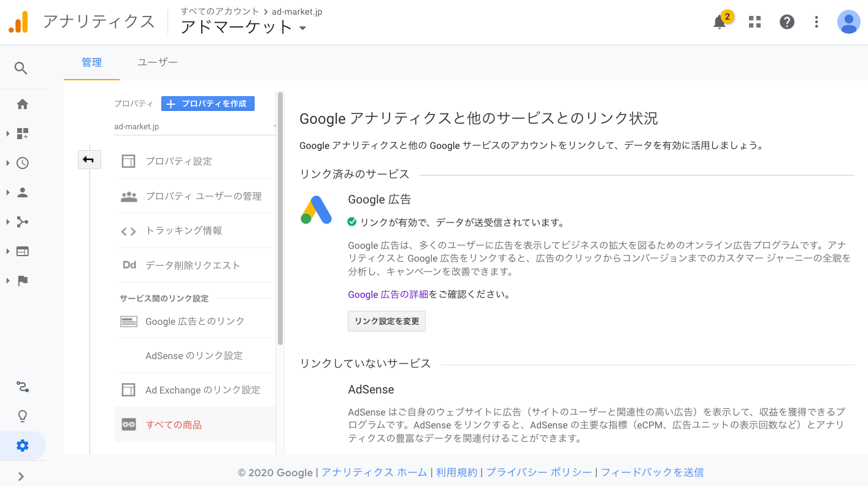Click the Dd data deletion icon
Image resolution: width=868 pixels, height=486 pixels.
point(129,265)
